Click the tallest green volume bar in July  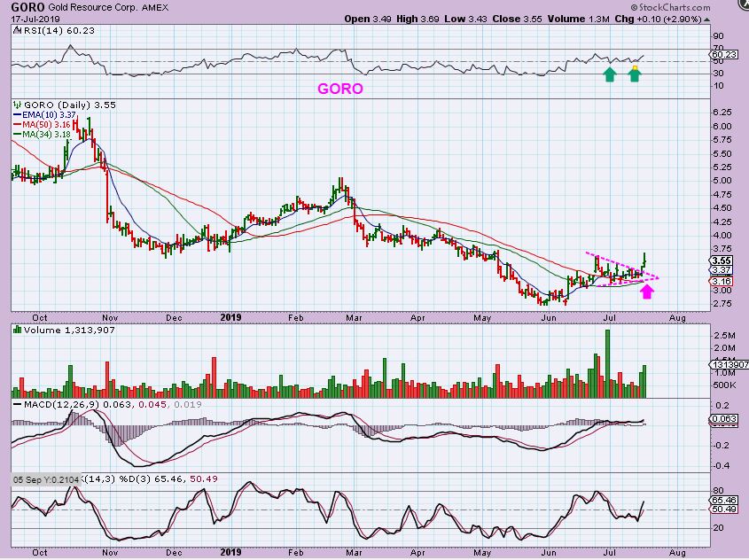tap(607, 364)
